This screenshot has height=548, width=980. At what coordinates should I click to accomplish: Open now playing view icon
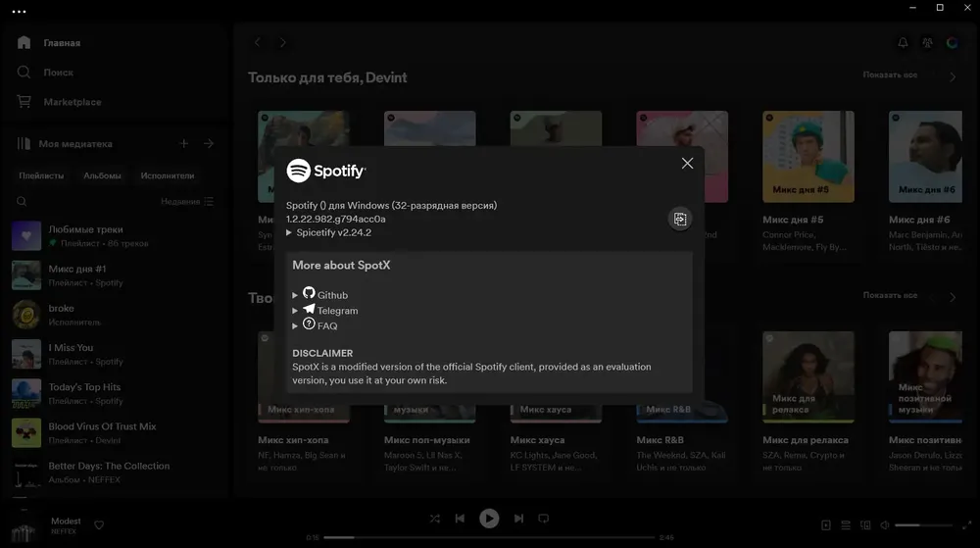[x=825, y=524]
